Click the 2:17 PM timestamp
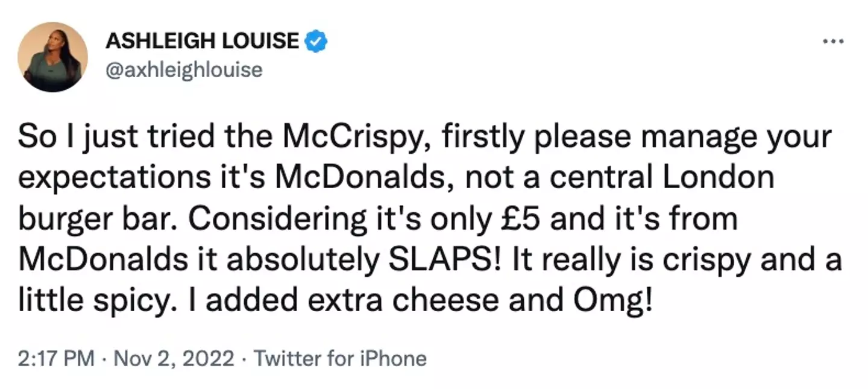The height and width of the screenshot is (389, 868). (x=56, y=359)
